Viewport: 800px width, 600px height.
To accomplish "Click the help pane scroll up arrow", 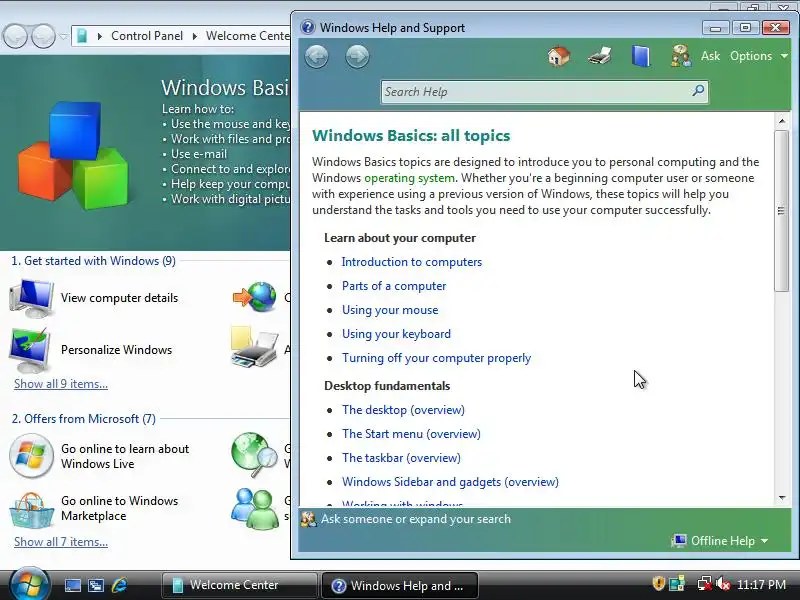I will [782, 121].
